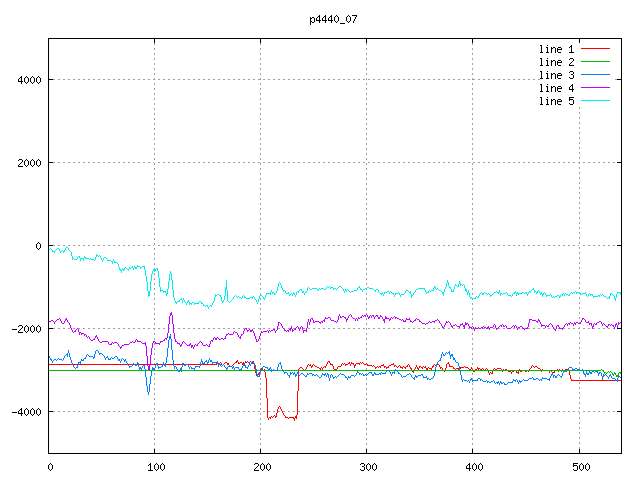Screen dimensions: 640x480
Task: Click the 'line 4' legend label
Action: coord(556,88)
